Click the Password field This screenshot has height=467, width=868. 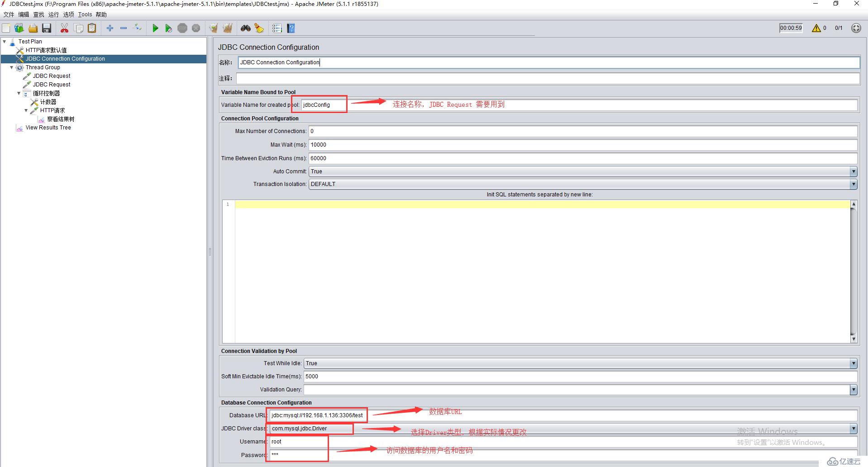click(563, 455)
